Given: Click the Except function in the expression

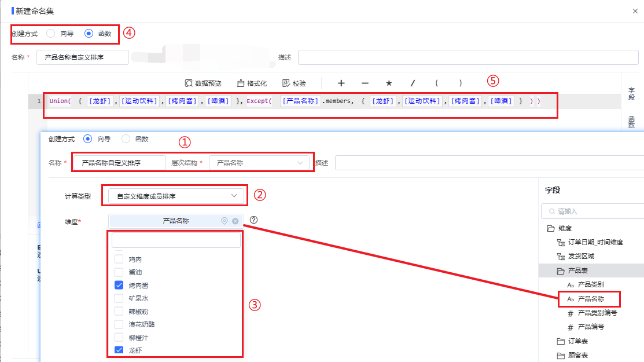Looking at the screenshot, I should pos(259,101).
